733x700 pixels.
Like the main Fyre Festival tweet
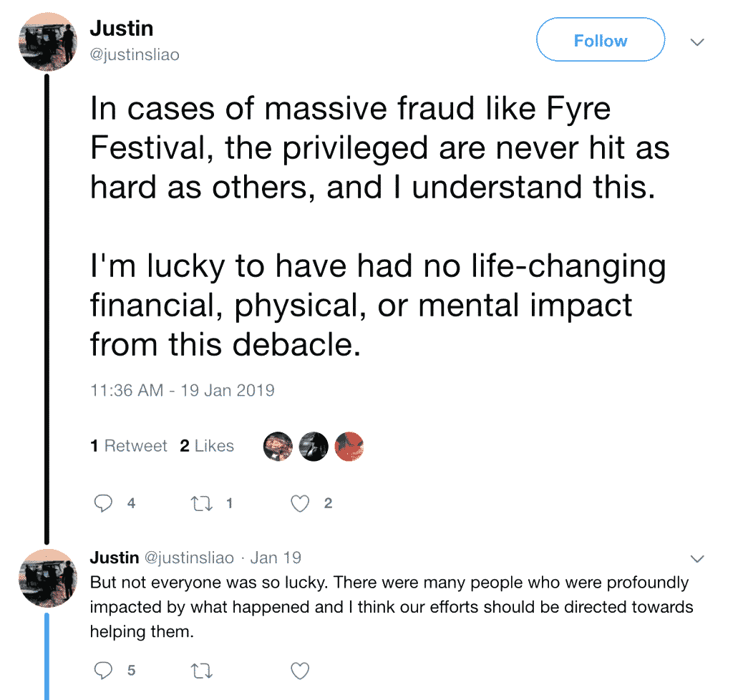(300, 504)
